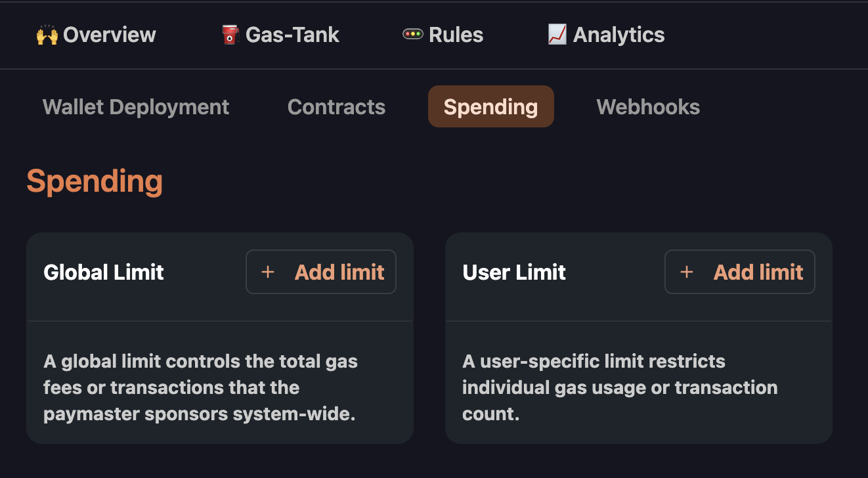Screen dimensions: 868x478
Task: Click the global limit description paragraph
Action: [200, 387]
